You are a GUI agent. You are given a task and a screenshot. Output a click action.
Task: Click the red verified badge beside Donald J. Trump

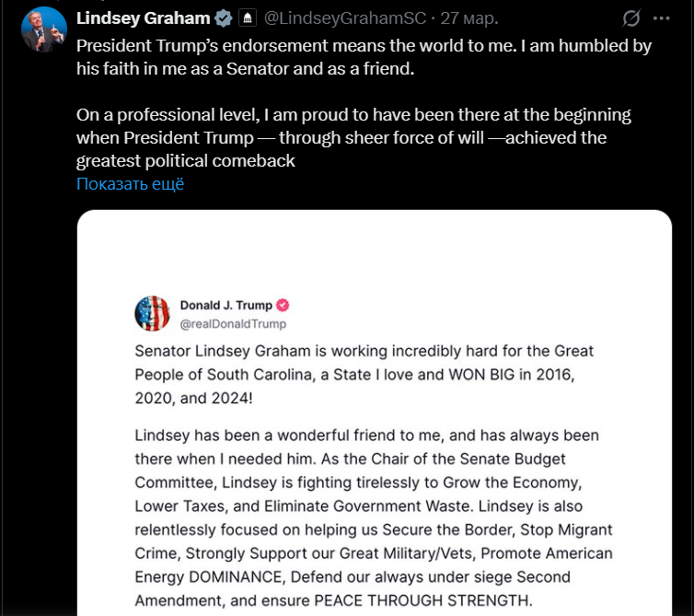tap(284, 306)
